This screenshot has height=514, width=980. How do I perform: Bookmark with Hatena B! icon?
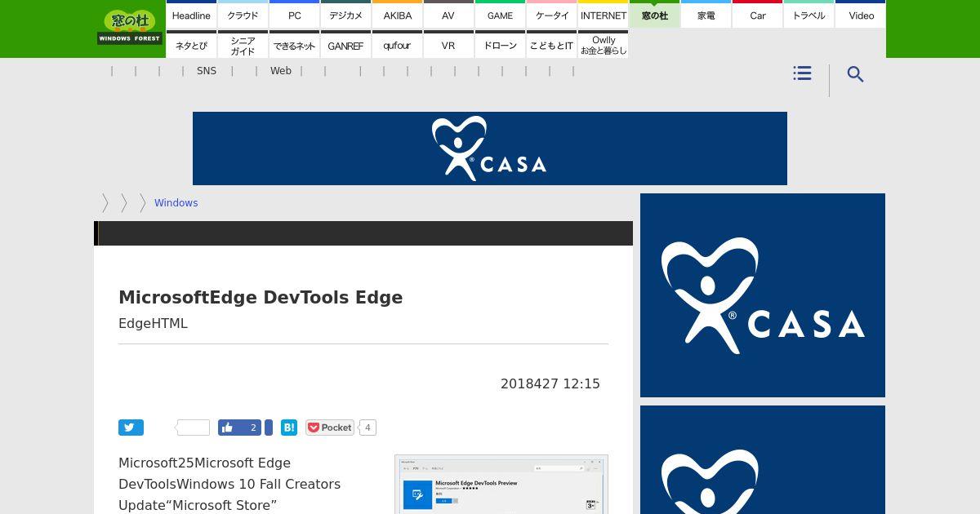coord(289,428)
